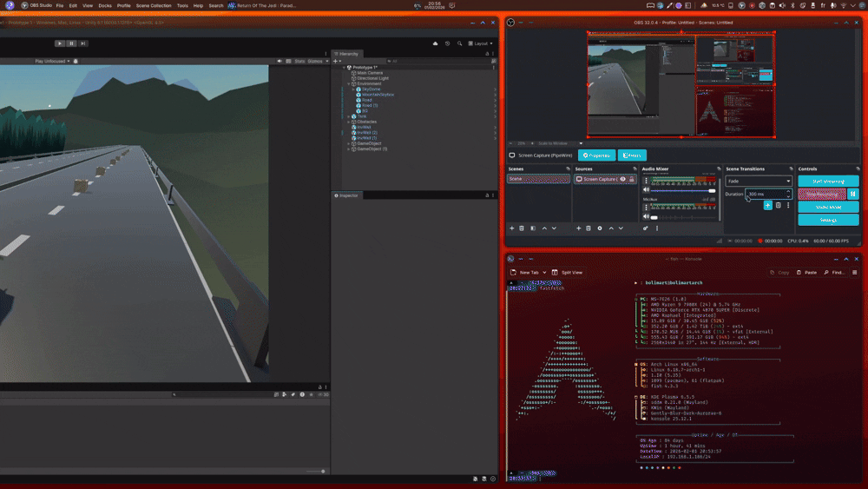Open Gizmos dropdown arrow
The image size is (868, 489).
tap(327, 61)
